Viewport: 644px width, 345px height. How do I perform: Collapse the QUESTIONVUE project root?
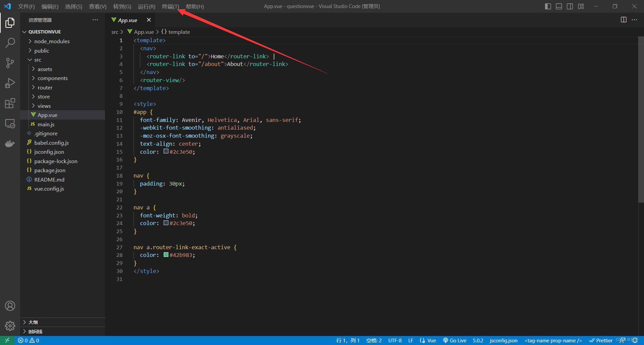coord(62,32)
